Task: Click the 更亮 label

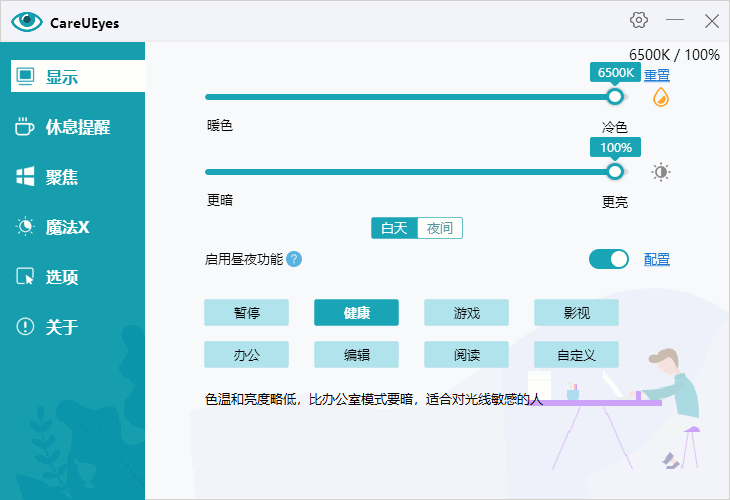Action: coord(615,202)
